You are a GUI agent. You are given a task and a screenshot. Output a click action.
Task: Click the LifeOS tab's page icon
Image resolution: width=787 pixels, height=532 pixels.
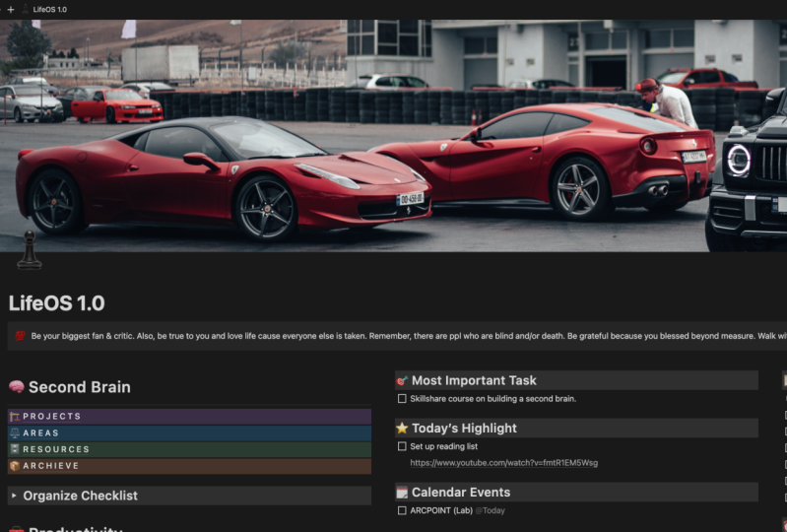pos(25,9)
